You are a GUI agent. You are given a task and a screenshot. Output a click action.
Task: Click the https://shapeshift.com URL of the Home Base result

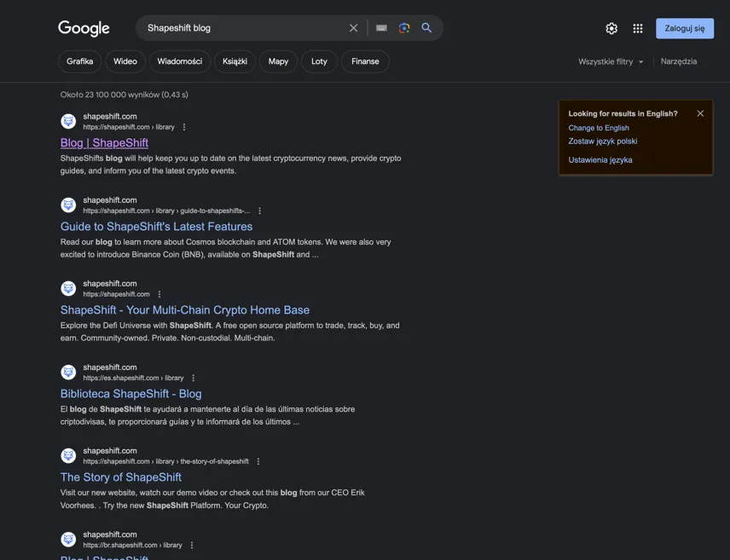pyautogui.click(x=116, y=294)
